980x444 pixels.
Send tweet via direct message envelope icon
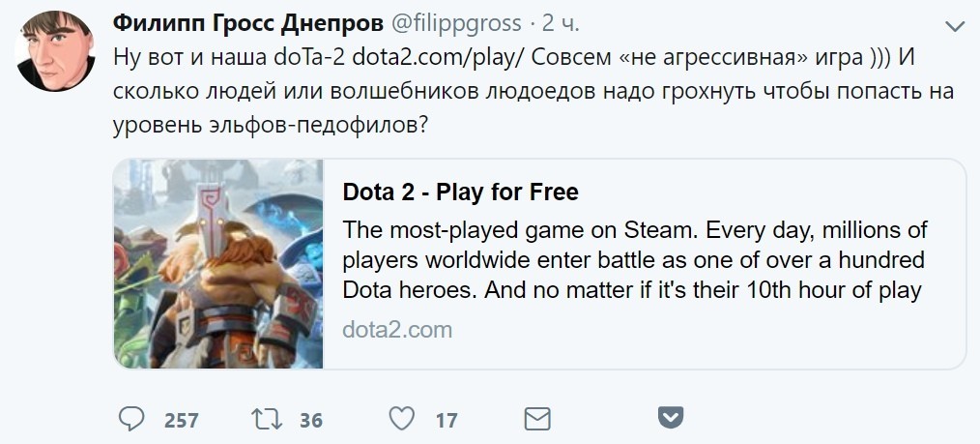pyautogui.click(x=537, y=419)
